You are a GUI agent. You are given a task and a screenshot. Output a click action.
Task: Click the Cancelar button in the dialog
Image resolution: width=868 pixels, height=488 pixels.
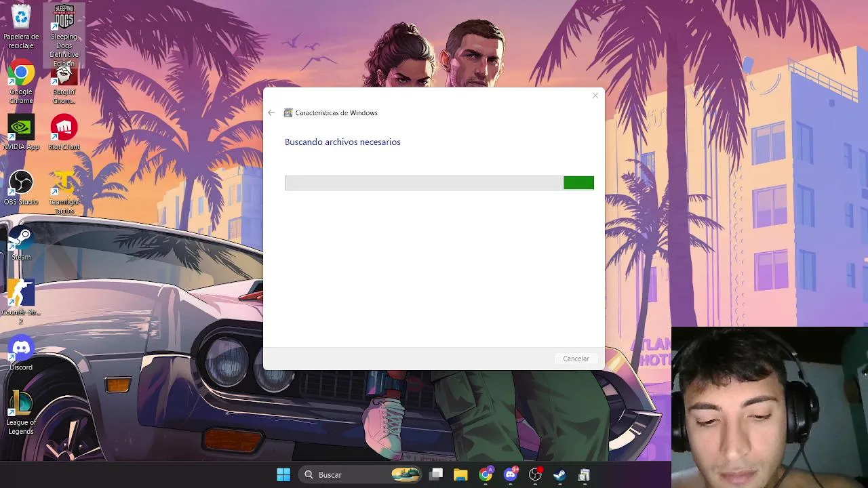tap(576, 359)
